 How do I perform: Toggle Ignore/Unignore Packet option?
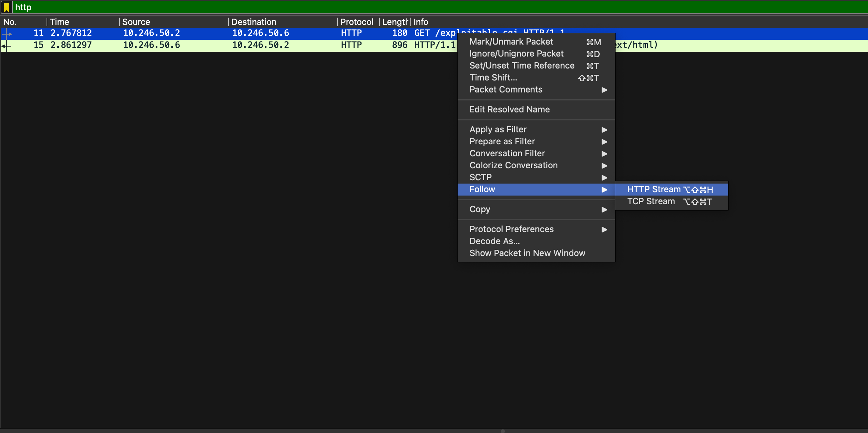[x=516, y=54]
